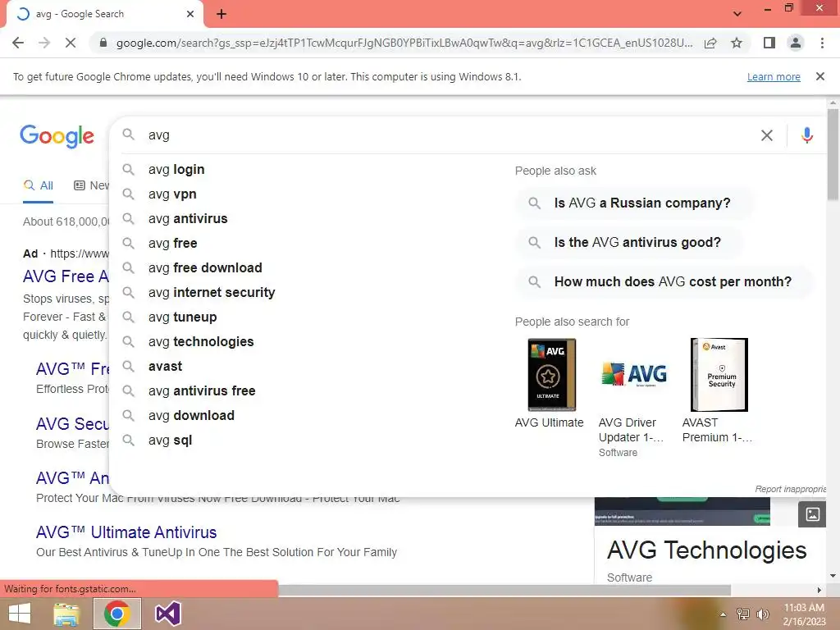Open the Chrome profile avatar

point(796,43)
